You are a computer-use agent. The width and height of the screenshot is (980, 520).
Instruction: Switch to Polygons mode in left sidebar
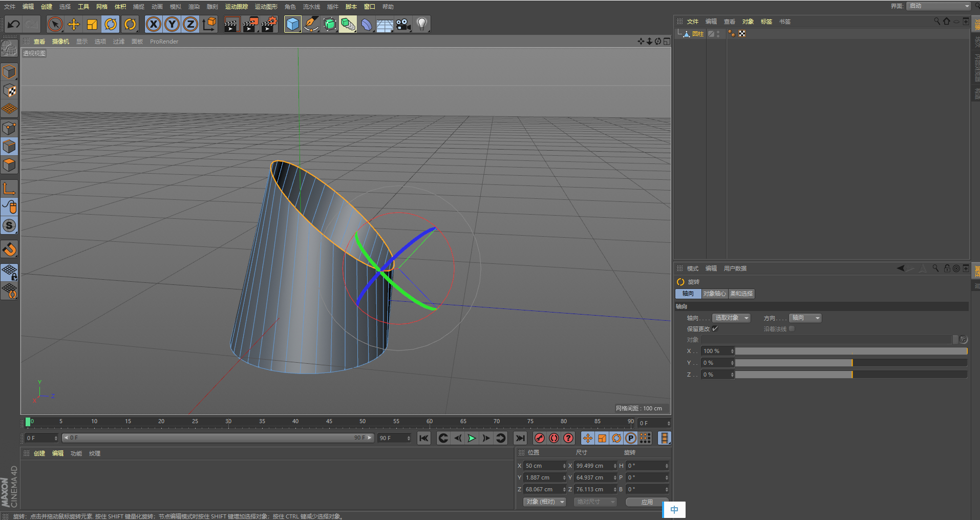pos(9,165)
